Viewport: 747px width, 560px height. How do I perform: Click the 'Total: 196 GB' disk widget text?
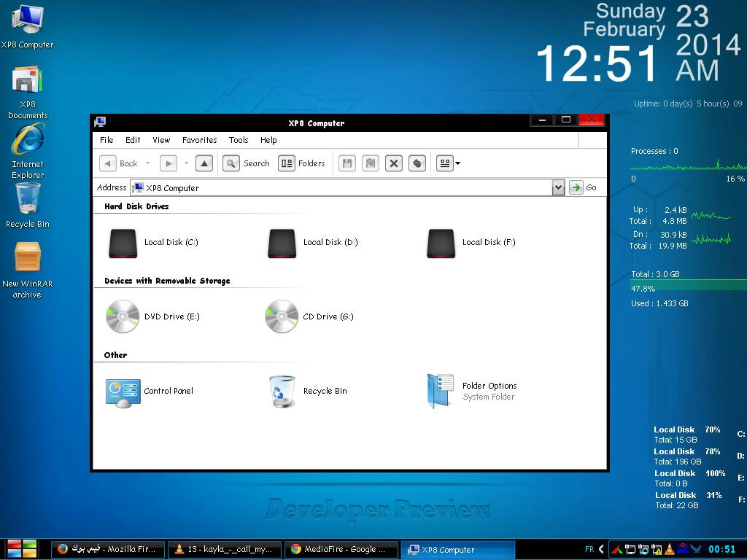(x=678, y=462)
